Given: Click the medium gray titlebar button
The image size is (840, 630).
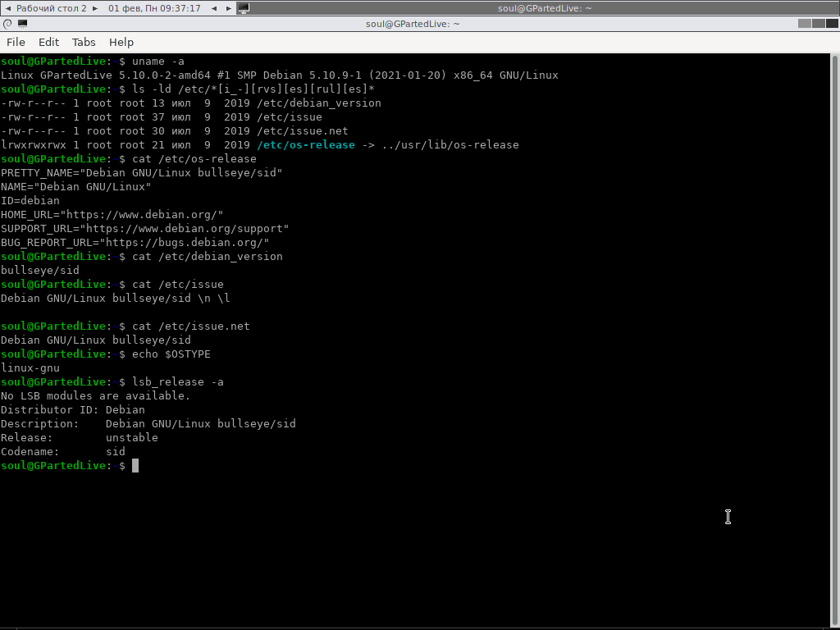Looking at the screenshot, I should [818, 24].
